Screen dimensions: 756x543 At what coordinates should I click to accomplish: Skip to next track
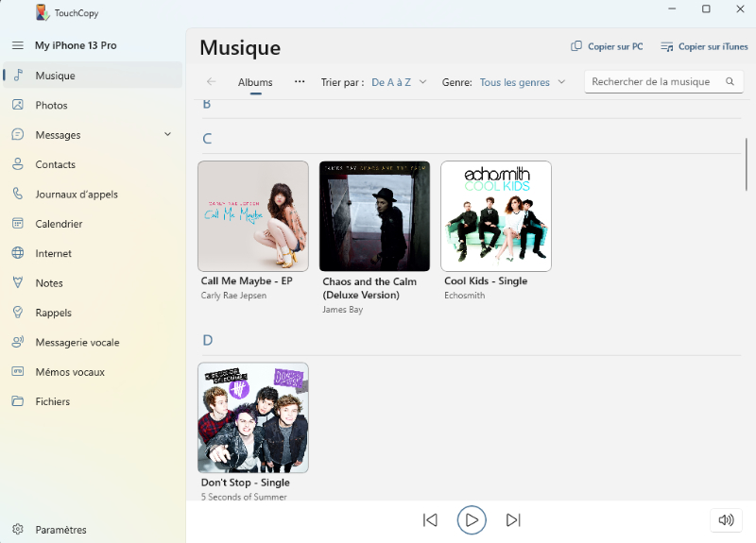(x=513, y=520)
